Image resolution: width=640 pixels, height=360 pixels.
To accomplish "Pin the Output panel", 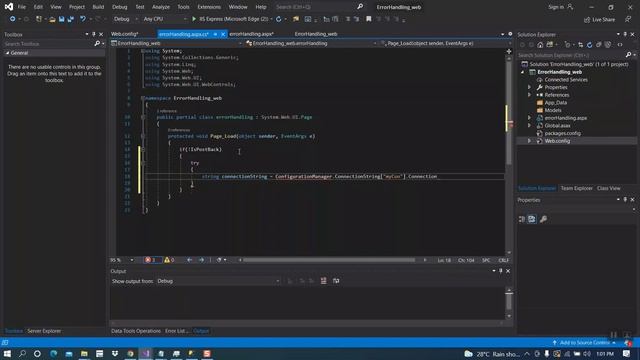I will coord(501,271).
